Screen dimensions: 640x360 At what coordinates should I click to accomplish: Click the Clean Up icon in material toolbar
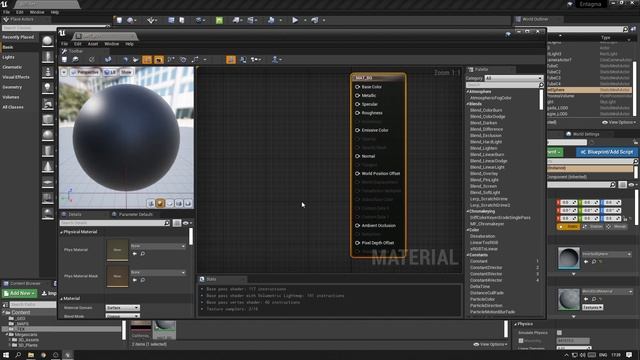[x=136, y=60]
